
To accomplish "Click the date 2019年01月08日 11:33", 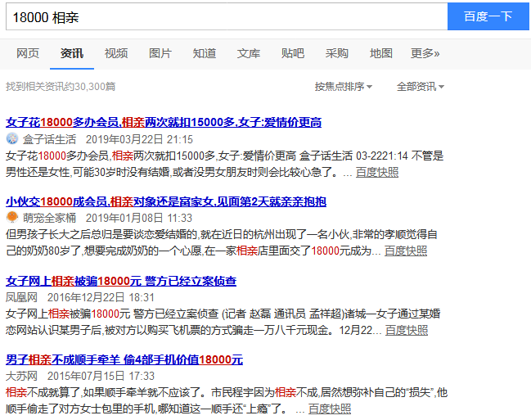I will [x=139, y=218].
